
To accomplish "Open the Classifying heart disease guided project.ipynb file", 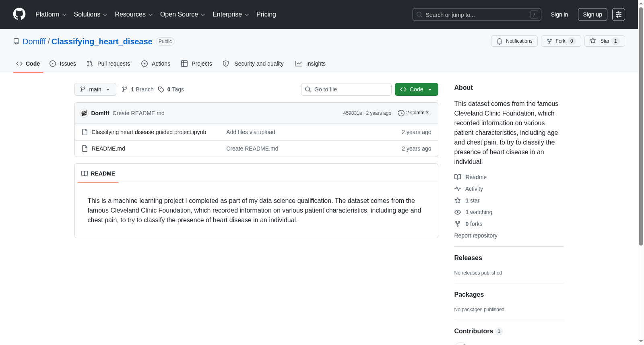I will coord(149,132).
